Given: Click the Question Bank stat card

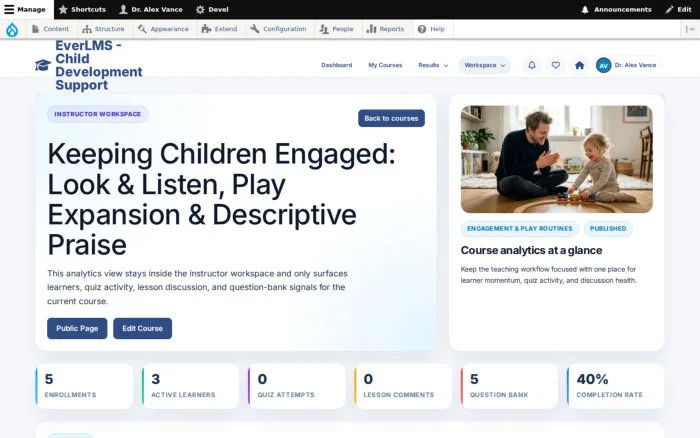Looking at the screenshot, I should (x=509, y=386).
